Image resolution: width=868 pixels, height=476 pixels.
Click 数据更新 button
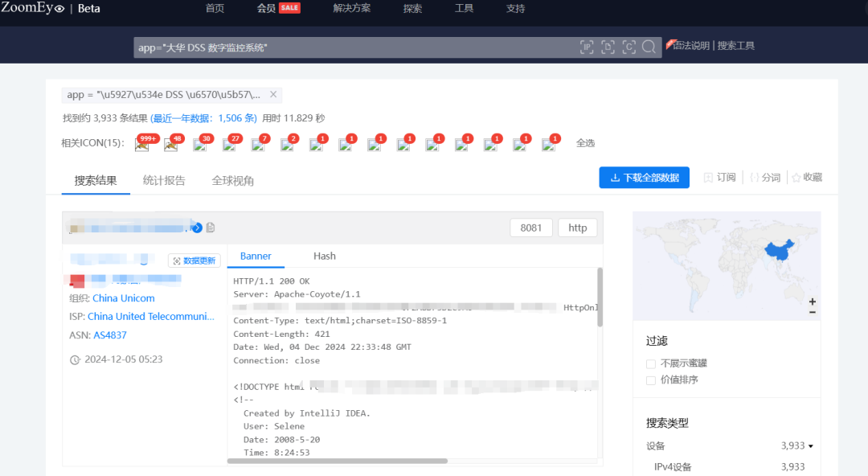tap(194, 261)
